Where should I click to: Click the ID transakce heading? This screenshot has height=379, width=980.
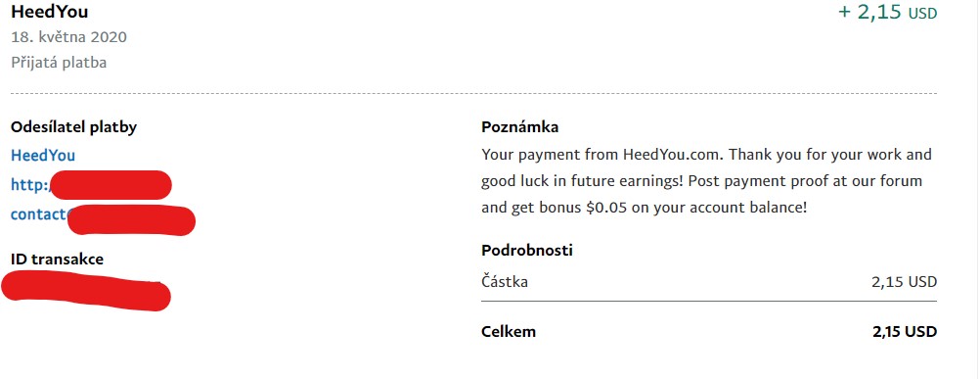coord(57,259)
